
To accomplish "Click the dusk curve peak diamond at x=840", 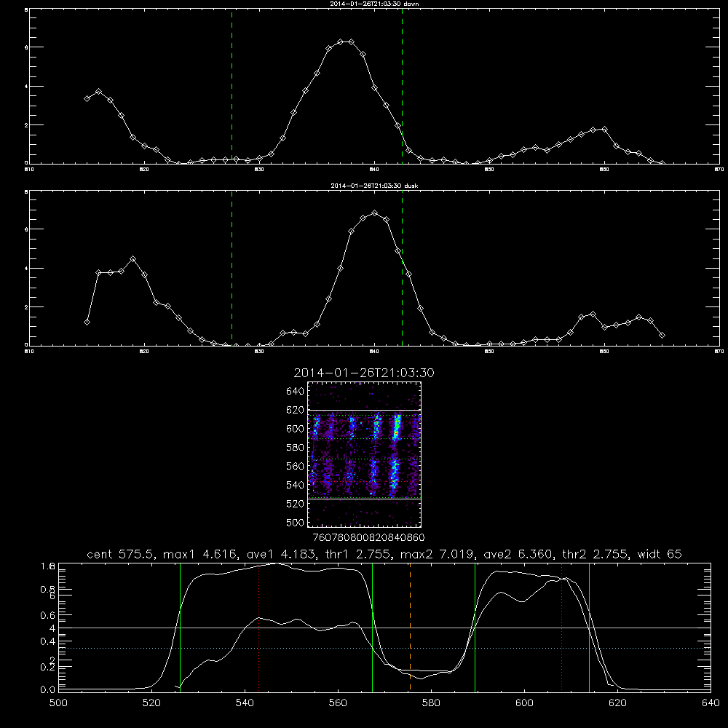I will (375, 213).
